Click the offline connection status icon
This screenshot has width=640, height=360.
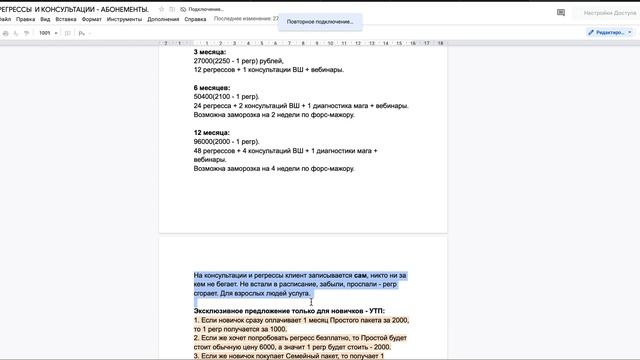(x=183, y=9)
